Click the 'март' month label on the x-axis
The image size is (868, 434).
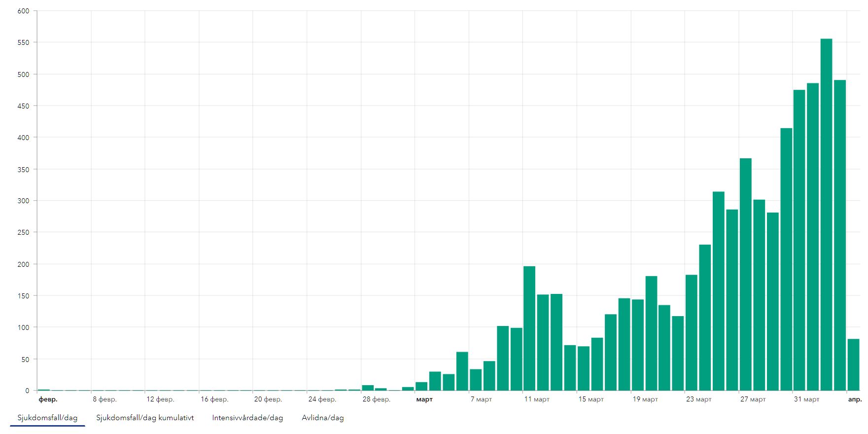(x=424, y=399)
